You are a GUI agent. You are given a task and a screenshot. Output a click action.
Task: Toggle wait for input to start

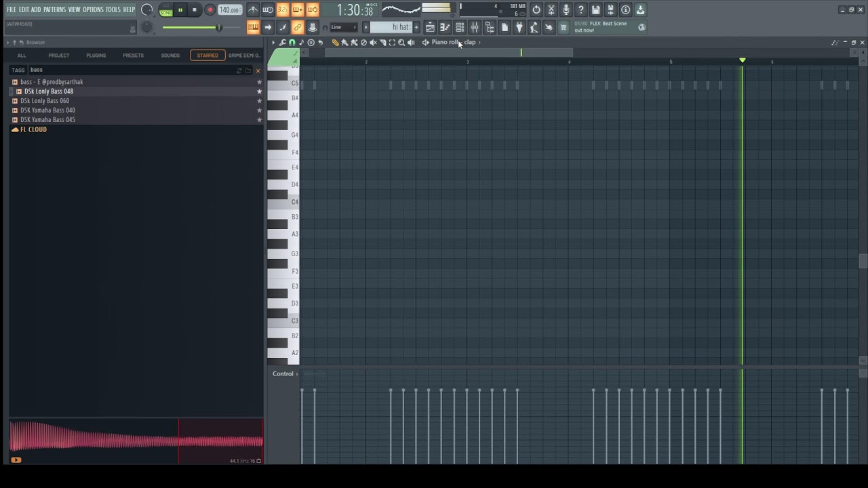coord(268,10)
